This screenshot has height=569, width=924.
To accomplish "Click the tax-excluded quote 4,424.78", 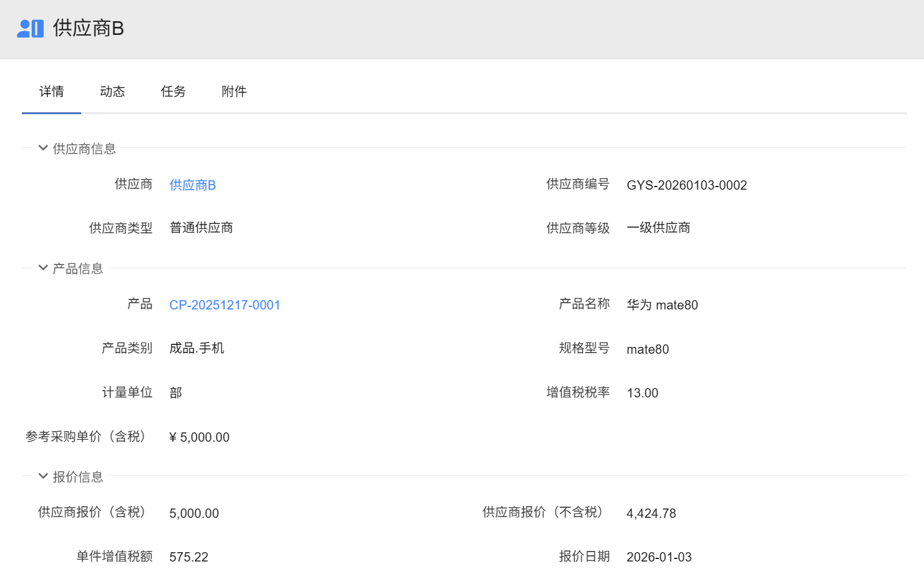I will click(651, 513).
